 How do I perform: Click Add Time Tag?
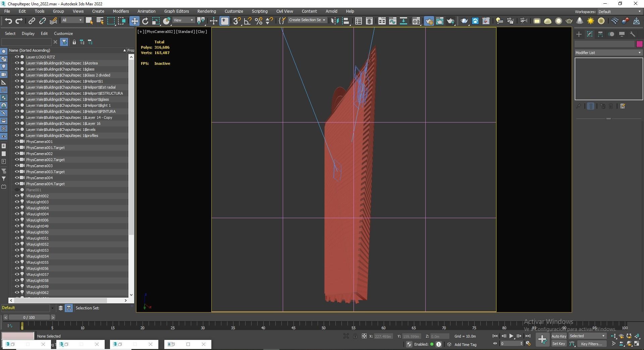tap(465, 345)
